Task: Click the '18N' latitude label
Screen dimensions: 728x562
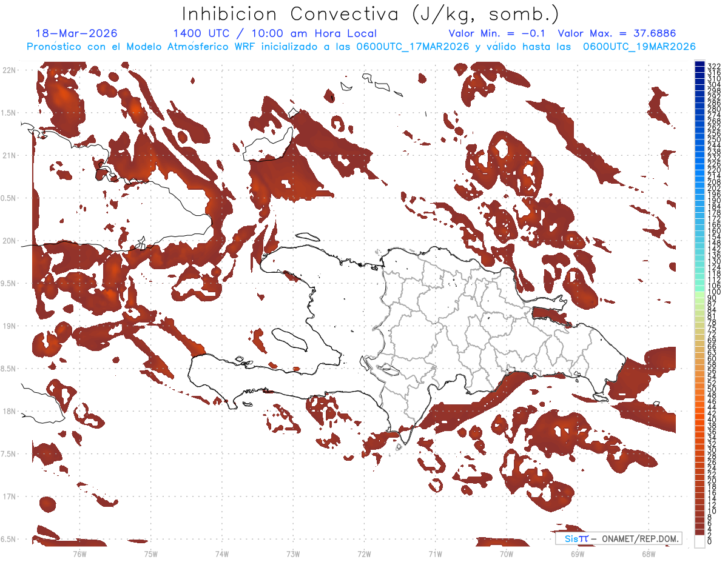Action: click(x=10, y=411)
